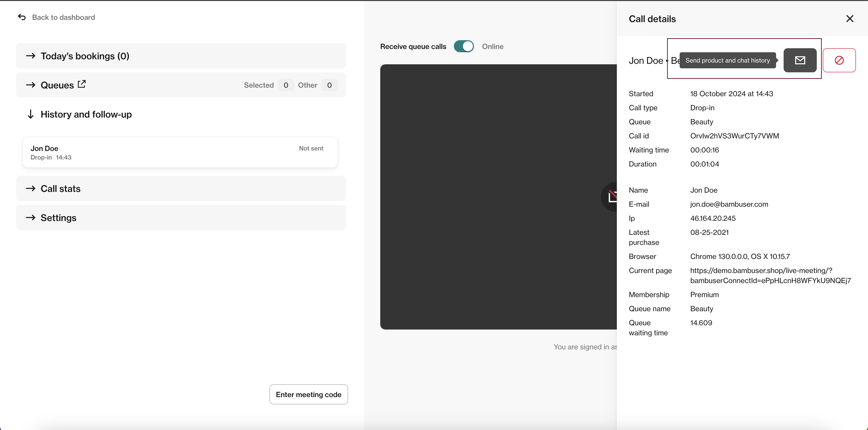Click Waiting time value 00:00:16

point(704,150)
